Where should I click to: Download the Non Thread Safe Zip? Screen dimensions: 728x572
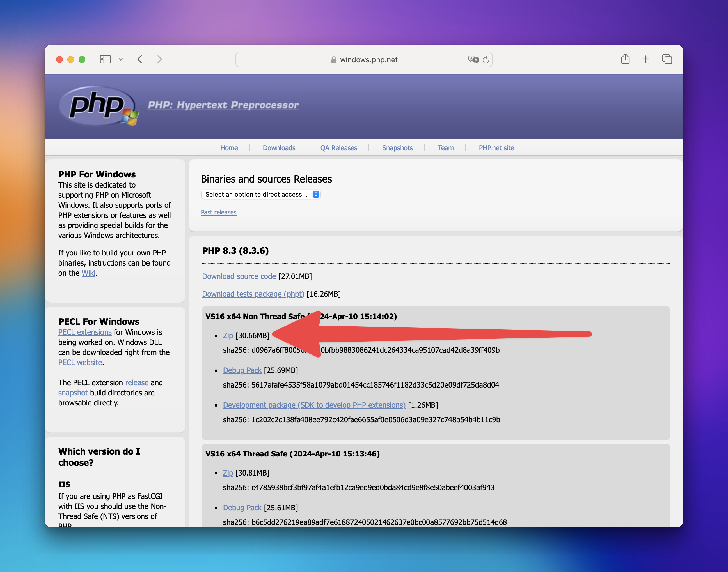[228, 335]
